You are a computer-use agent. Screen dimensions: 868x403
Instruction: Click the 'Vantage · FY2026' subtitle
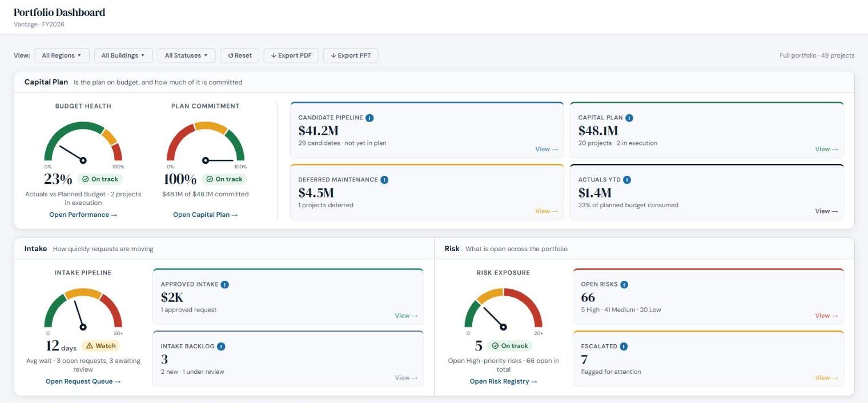click(39, 25)
